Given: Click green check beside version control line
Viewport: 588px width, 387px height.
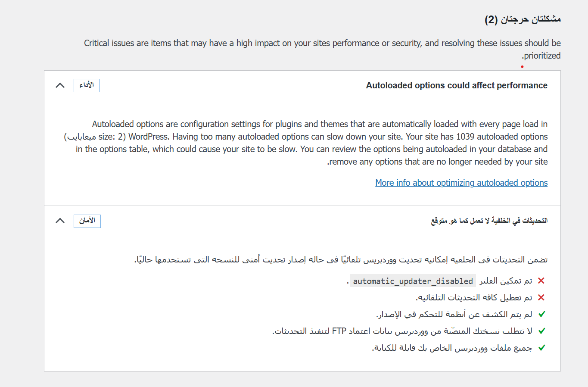Looking at the screenshot, I should click(x=541, y=314).
